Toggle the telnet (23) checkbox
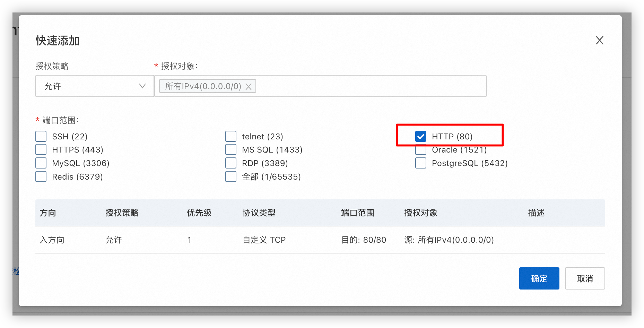The height and width of the screenshot is (328, 644). 231,136
